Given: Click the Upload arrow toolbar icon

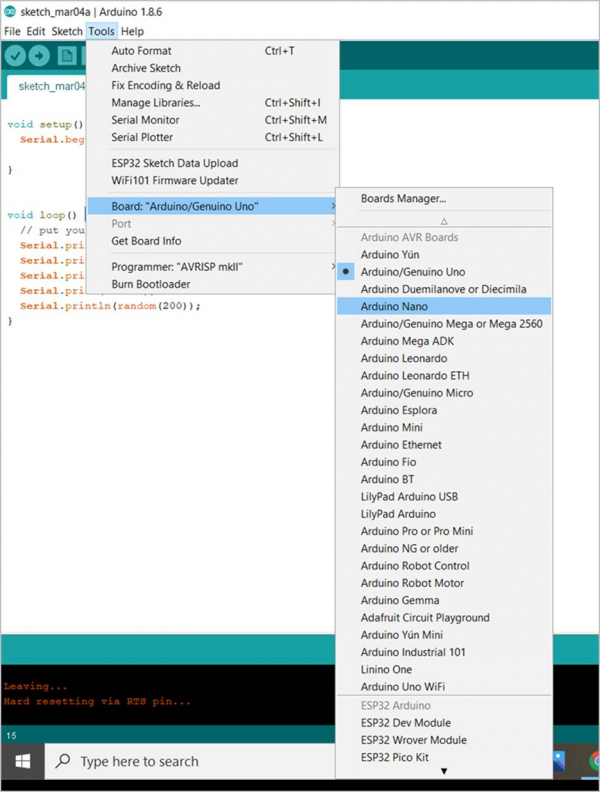Looking at the screenshot, I should tap(39, 56).
